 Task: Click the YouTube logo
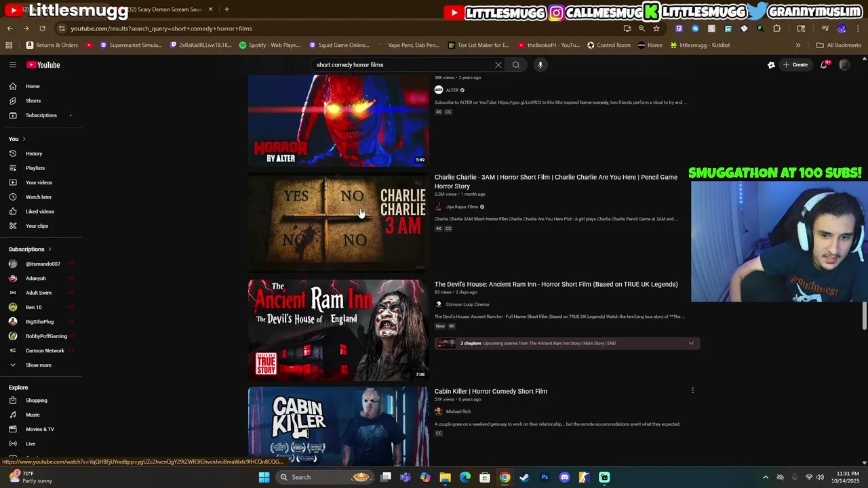click(x=43, y=65)
